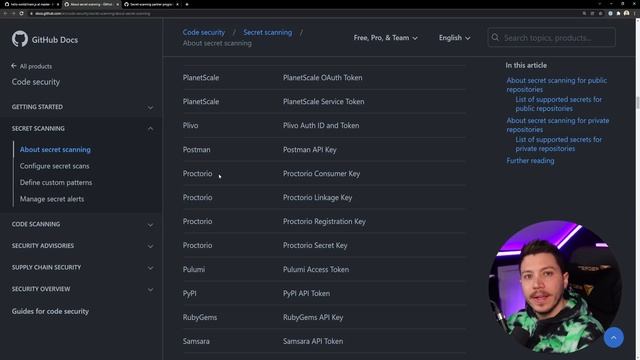Click the Samsara partner name cell
This screenshot has width=640, height=360.
196,341
